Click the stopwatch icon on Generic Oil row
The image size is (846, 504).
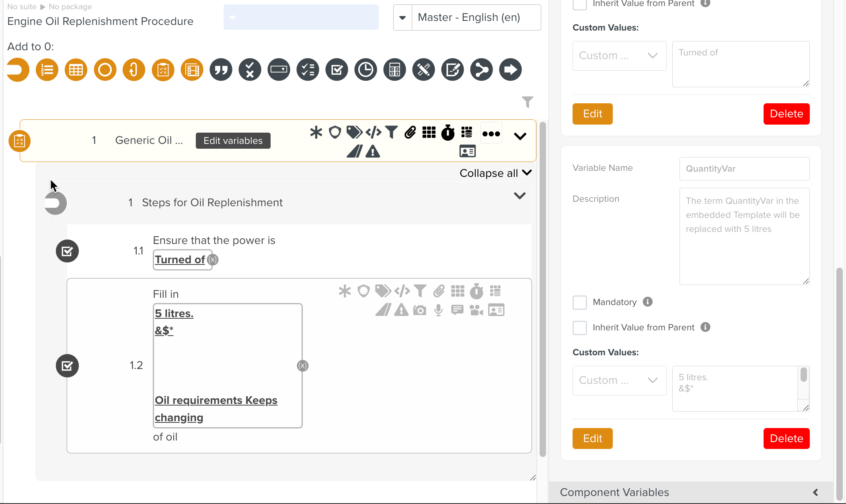click(x=448, y=133)
